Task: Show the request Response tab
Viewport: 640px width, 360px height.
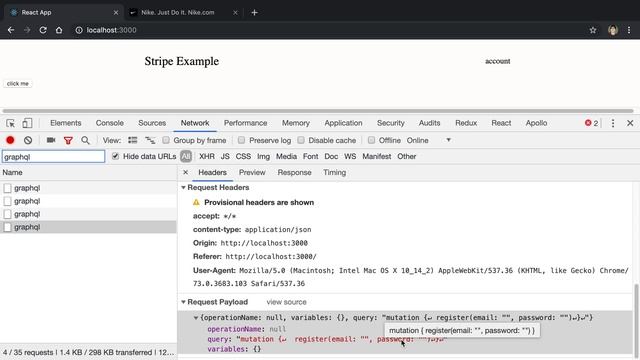Action: click(x=294, y=173)
